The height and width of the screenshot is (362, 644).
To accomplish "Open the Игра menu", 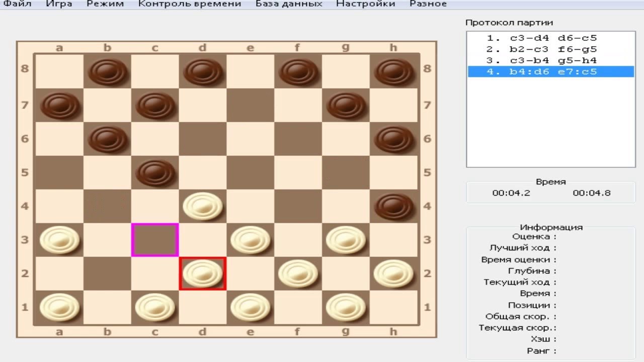I will (x=59, y=4).
